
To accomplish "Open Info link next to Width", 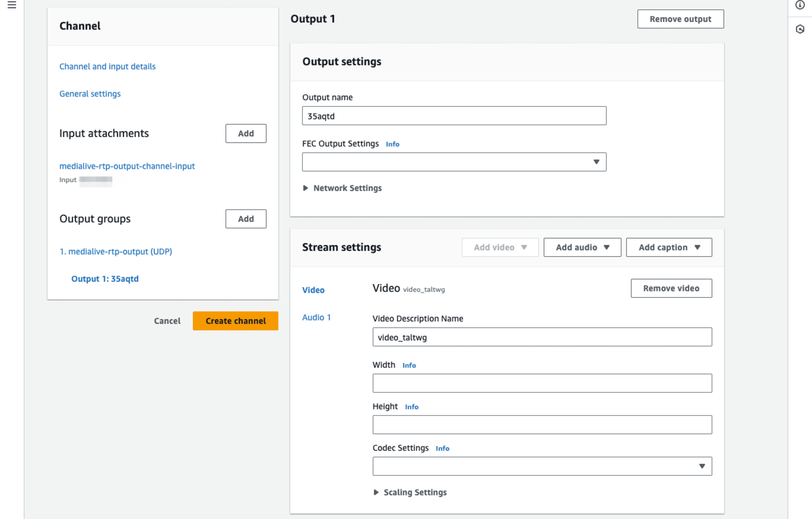I will pos(409,365).
